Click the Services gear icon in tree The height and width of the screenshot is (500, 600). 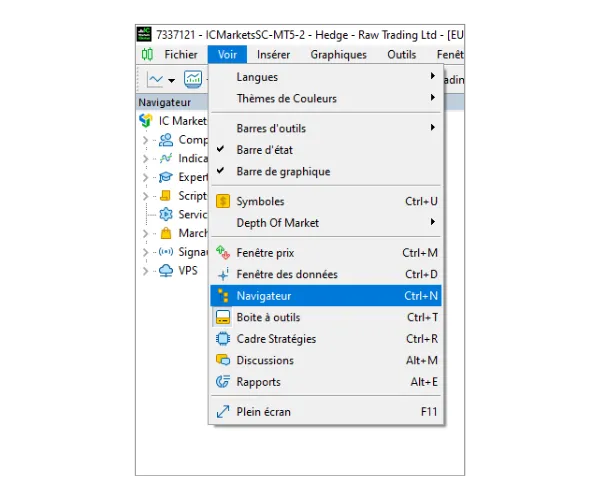pos(166,214)
